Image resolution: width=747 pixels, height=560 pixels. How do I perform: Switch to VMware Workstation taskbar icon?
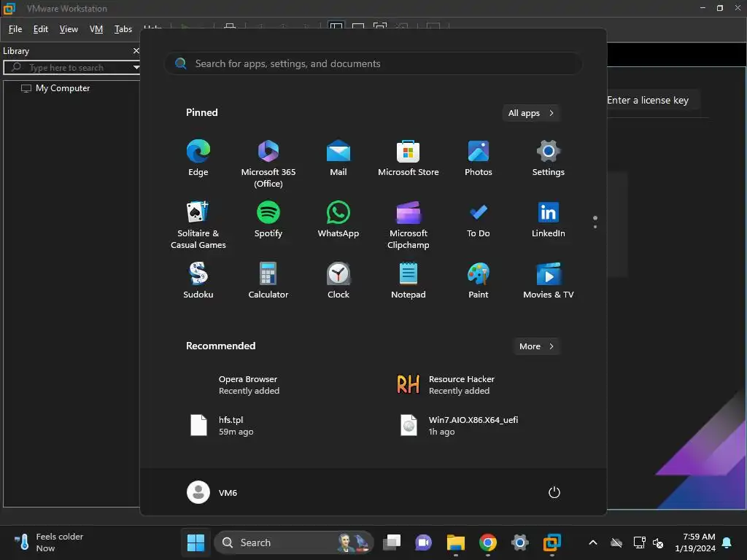[x=551, y=542]
